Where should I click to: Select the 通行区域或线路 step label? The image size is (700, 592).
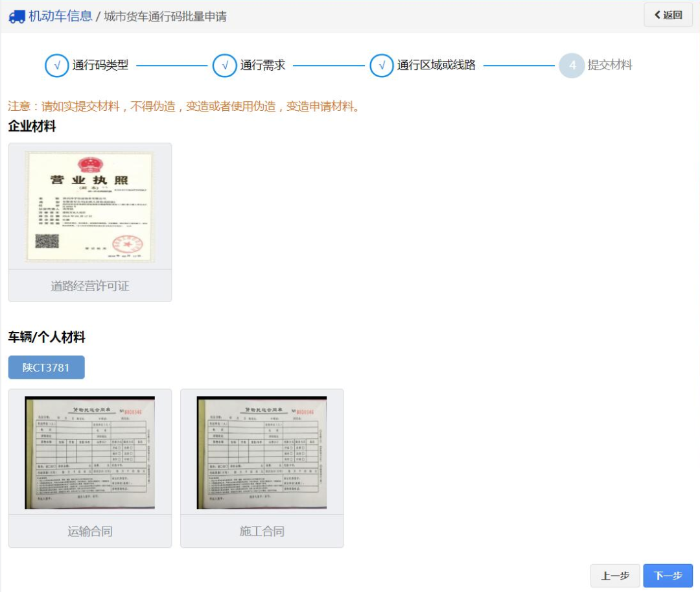click(436, 65)
